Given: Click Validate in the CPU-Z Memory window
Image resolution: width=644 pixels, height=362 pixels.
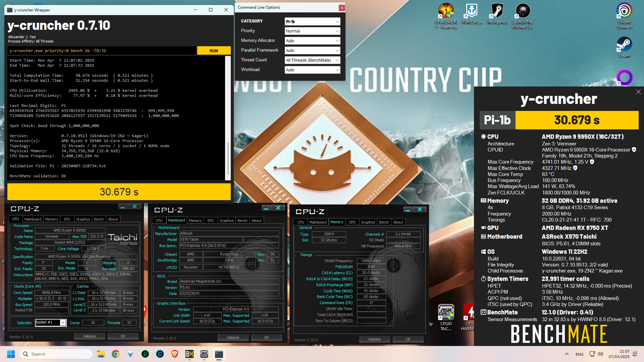Looking at the screenshot, I should click(x=374, y=339).
